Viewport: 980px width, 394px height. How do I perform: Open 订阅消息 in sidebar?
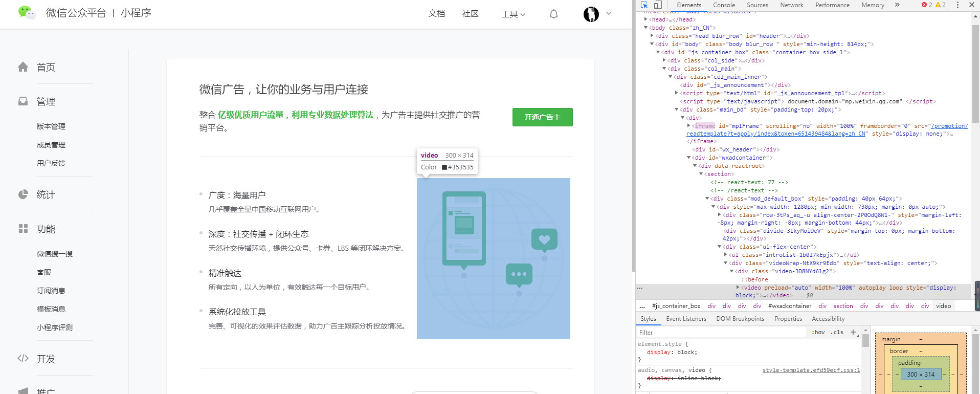click(x=51, y=291)
